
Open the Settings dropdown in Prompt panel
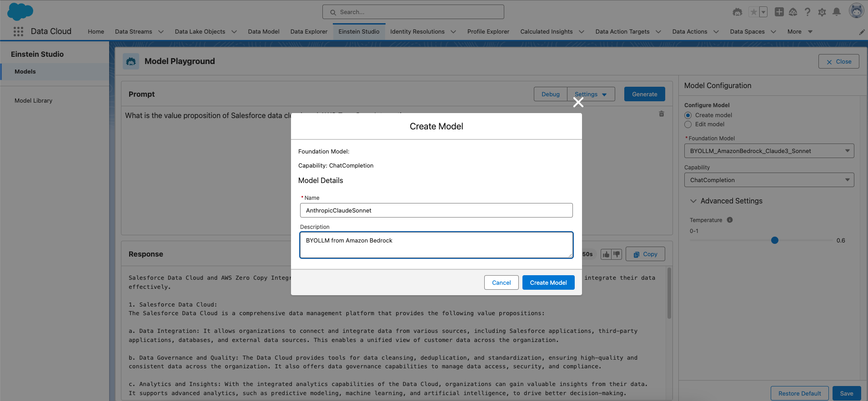click(591, 94)
